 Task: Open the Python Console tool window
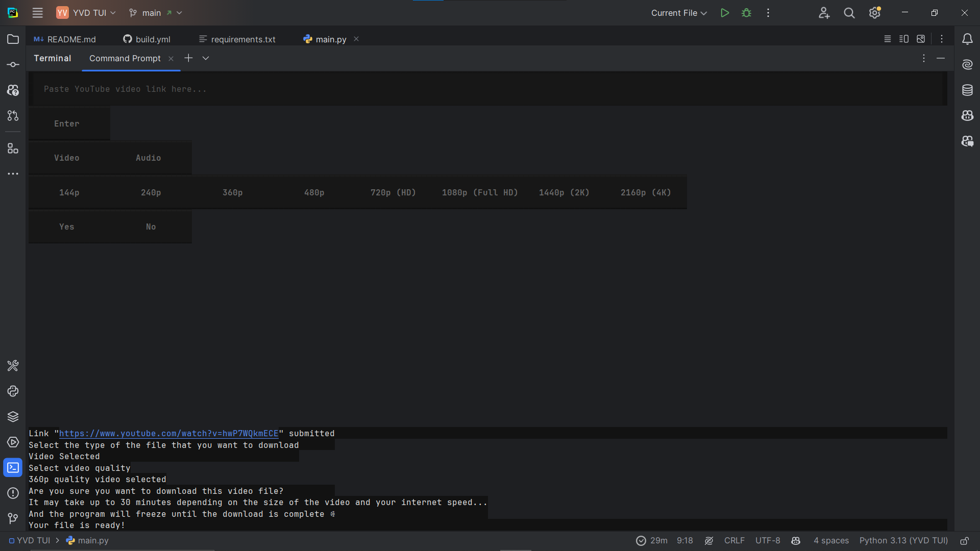point(13,391)
